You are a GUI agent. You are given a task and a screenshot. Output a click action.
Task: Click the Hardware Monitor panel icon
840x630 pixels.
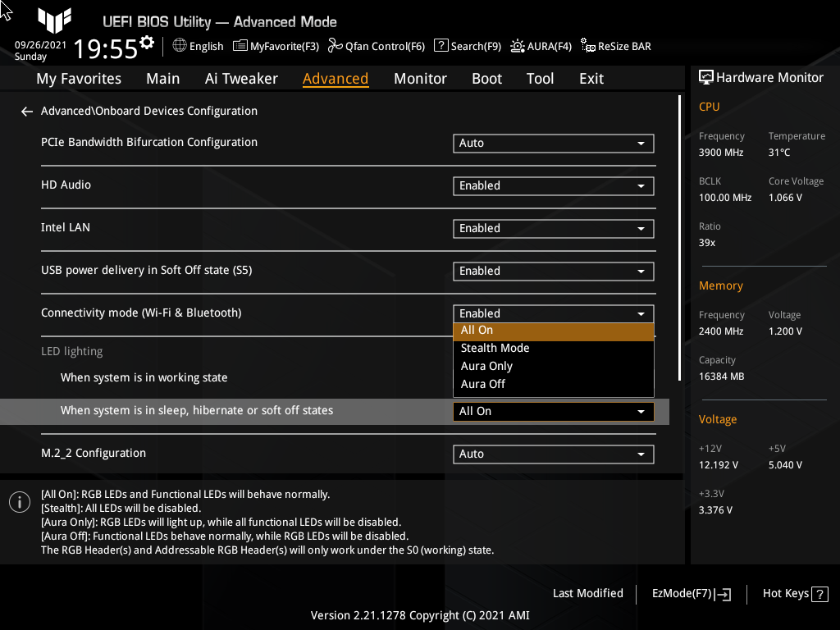pyautogui.click(x=706, y=77)
